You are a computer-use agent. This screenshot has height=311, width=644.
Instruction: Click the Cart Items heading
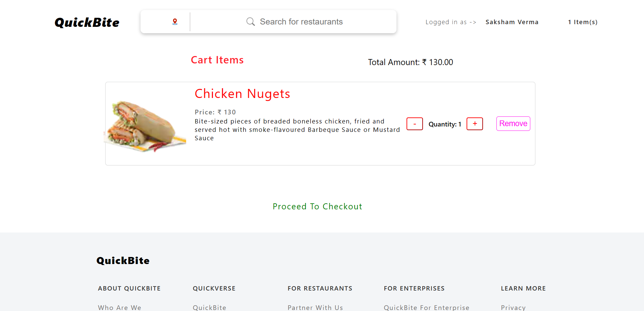(x=217, y=60)
